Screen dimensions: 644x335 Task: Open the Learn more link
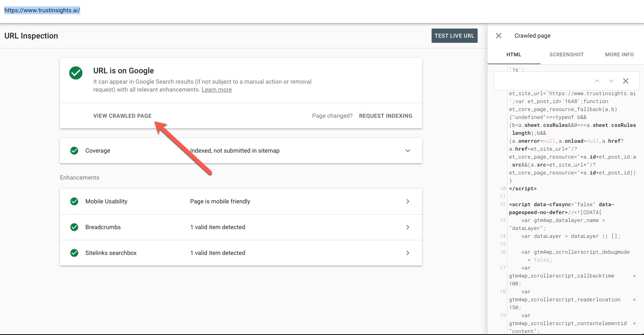click(x=217, y=90)
